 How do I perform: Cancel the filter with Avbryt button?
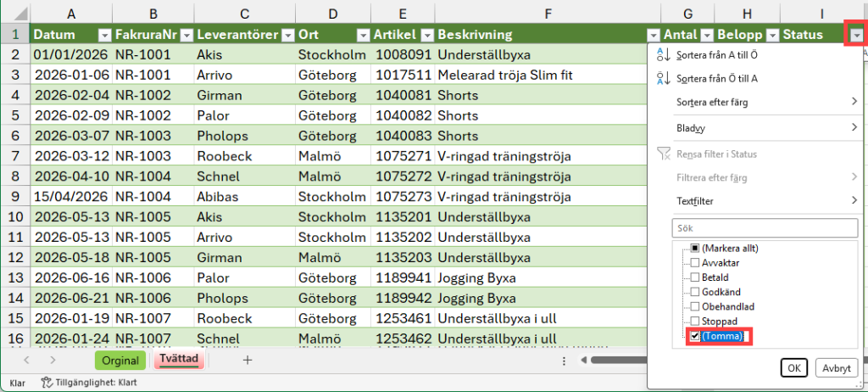(x=837, y=367)
